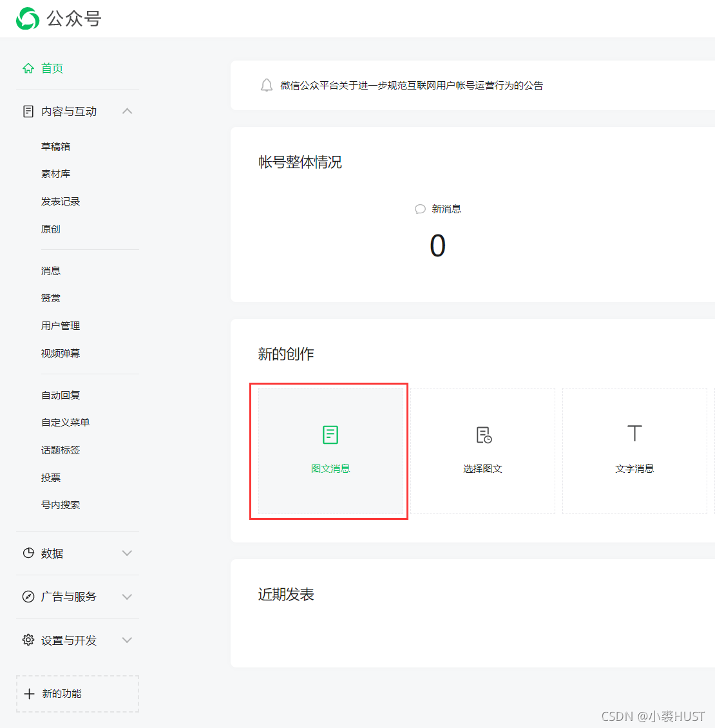Screen dimensions: 715x728
Task: Open 话题标签 from the sidebar
Action: pyautogui.click(x=61, y=450)
